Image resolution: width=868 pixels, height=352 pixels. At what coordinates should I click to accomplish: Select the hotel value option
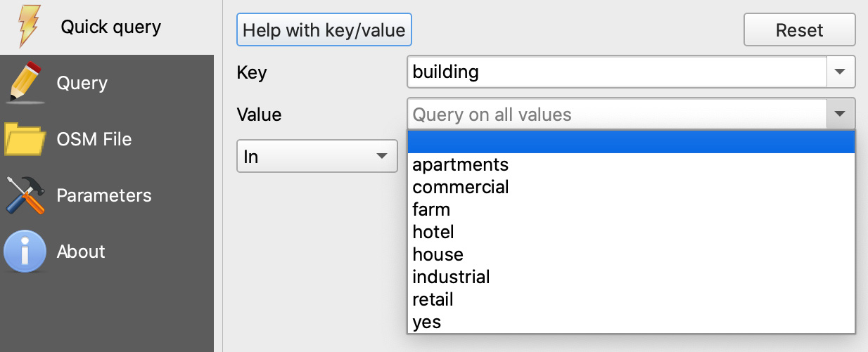click(631, 232)
